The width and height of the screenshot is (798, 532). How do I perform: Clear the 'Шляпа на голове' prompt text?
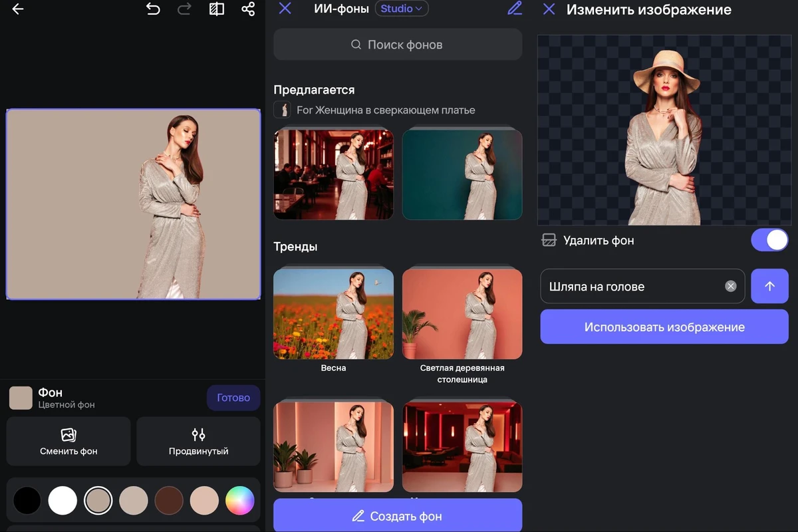pyautogui.click(x=730, y=287)
